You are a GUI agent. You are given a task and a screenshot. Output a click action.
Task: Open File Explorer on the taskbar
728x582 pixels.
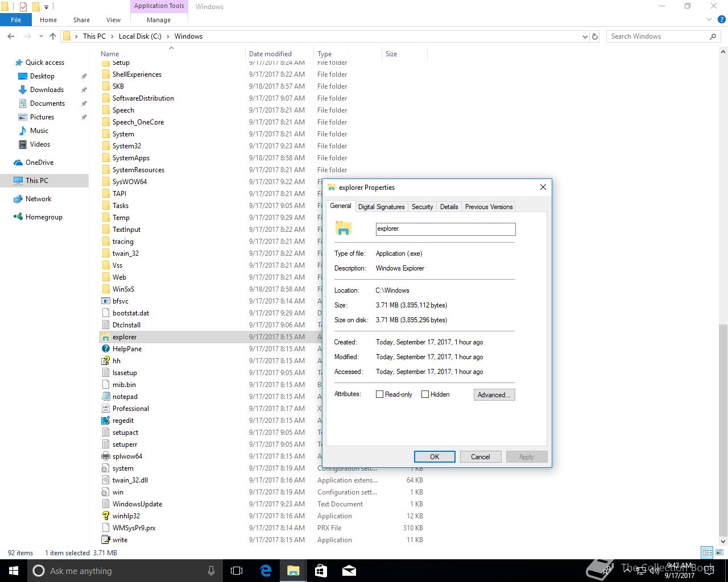click(293, 571)
